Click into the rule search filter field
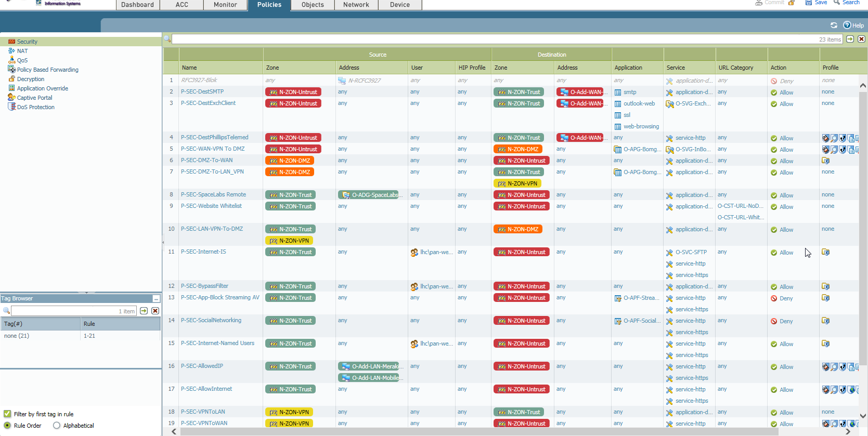 tap(494, 39)
